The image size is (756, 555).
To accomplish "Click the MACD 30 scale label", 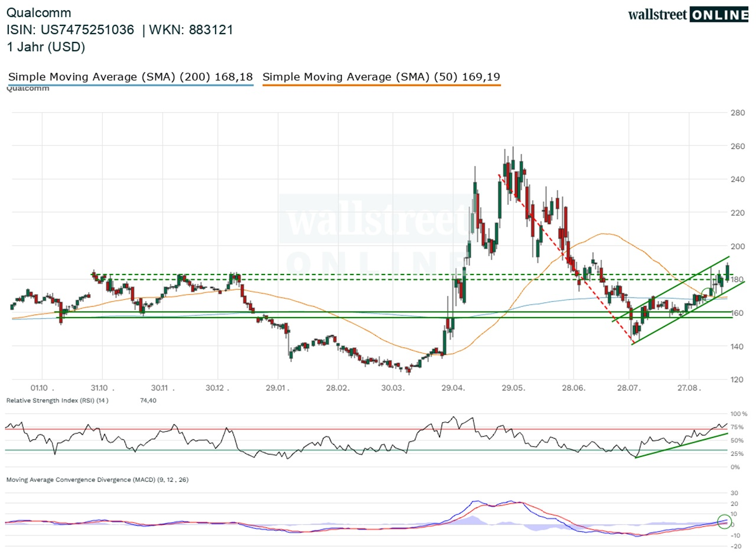I will 735,493.
